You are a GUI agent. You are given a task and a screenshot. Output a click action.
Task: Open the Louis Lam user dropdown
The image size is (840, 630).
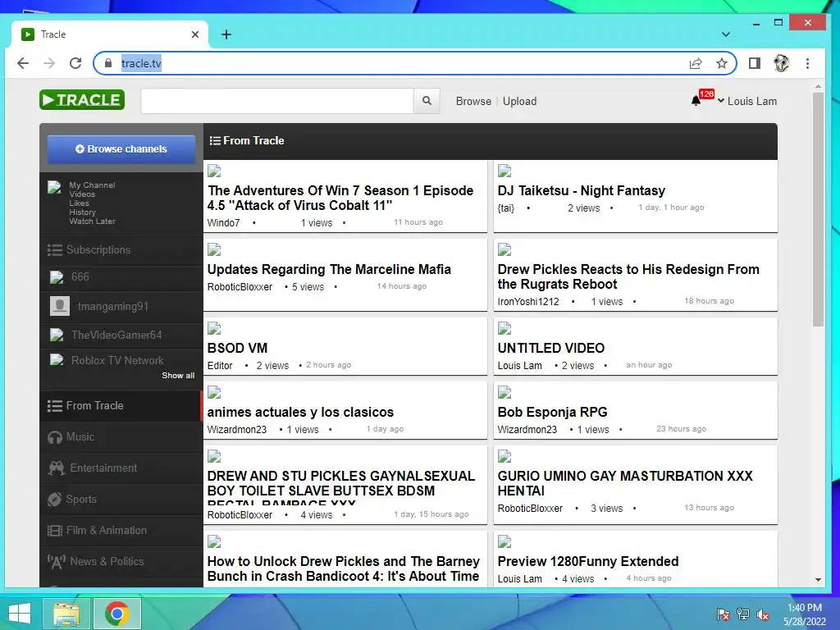point(746,101)
